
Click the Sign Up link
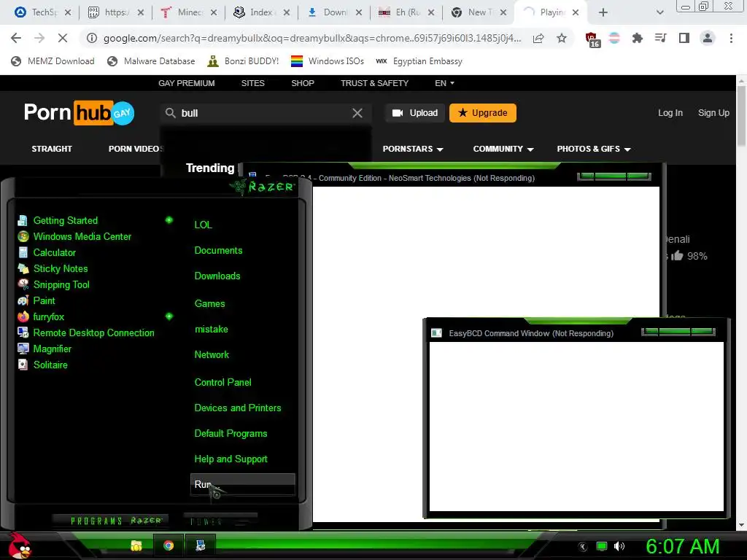tap(713, 113)
